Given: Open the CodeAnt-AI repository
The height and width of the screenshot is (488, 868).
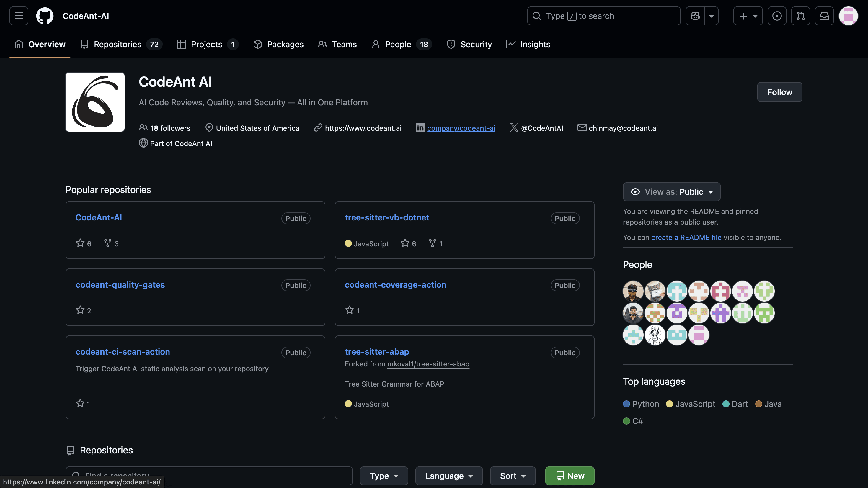Looking at the screenshot, I should click(x=98, y=217).
